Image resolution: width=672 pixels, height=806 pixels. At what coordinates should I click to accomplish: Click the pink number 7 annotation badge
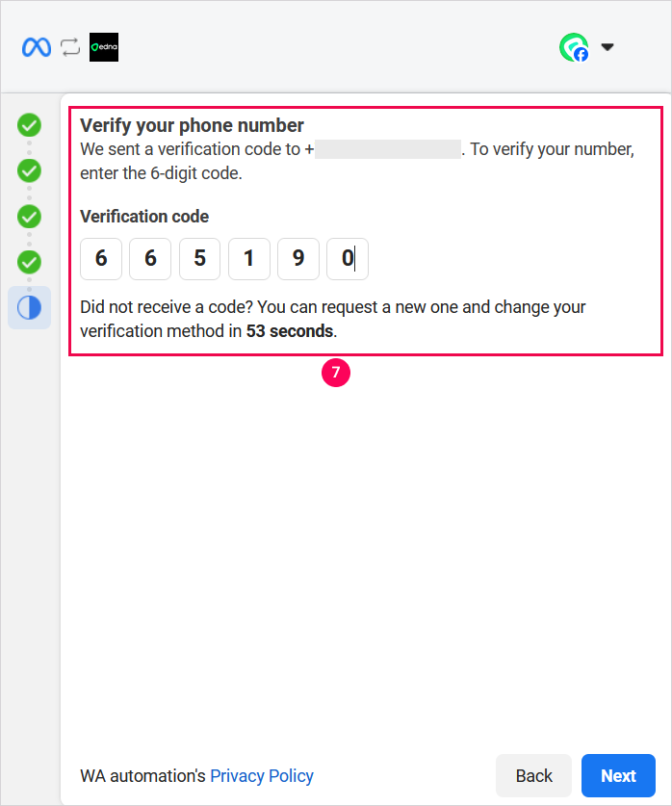pos(336,373)
